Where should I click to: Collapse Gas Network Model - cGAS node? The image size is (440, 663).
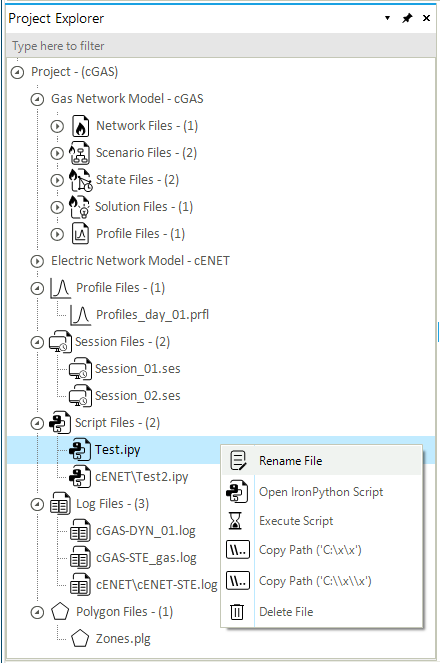click(x=37, y=99)
